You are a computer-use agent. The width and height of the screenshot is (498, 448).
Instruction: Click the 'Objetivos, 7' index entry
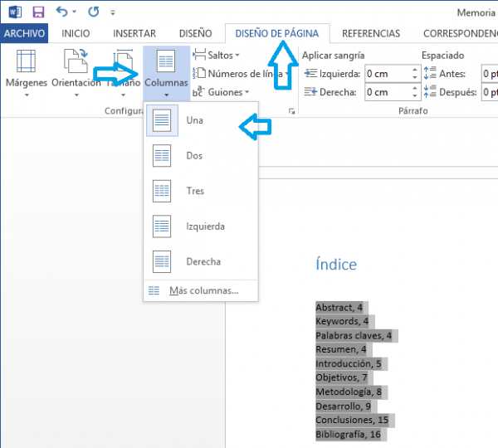coord(341,377)
